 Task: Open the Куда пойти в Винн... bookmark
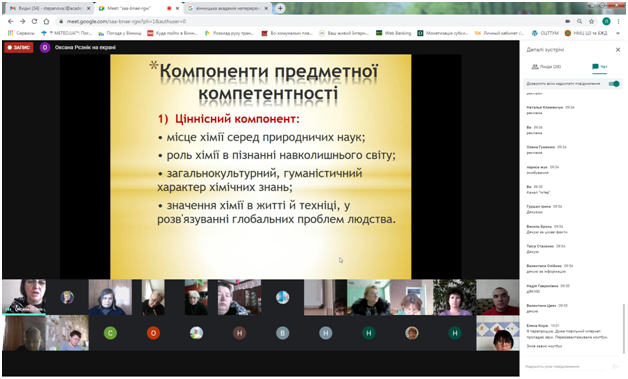point(172,33)
